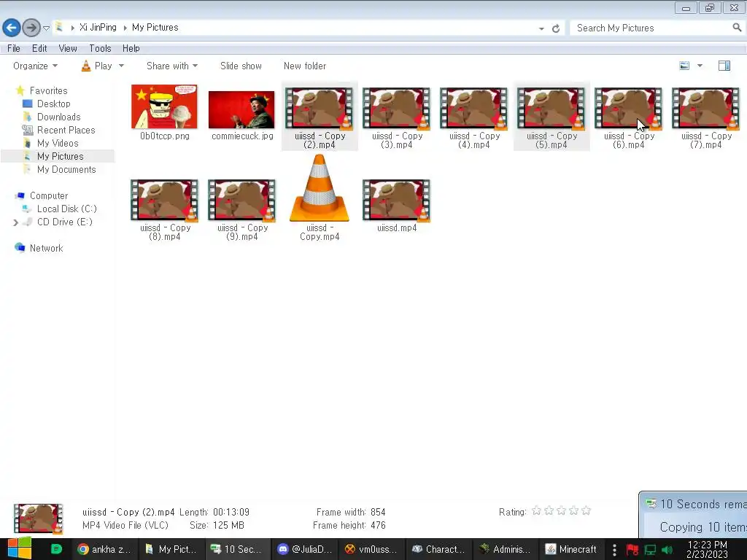Viewport: 747px width, 560px height.
Task: Select uiissd - Copy (5).mp4 file
Action: pyautogui.click(x=551, y=117)
